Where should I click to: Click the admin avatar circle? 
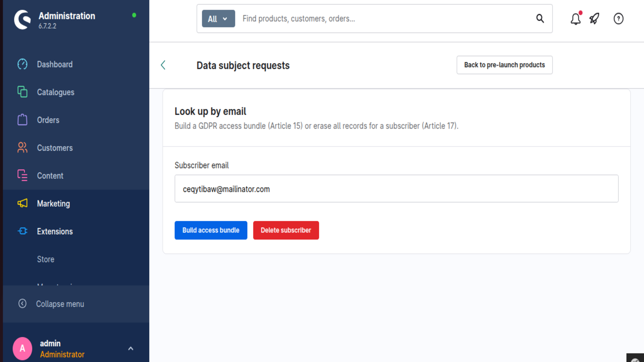tap(22, 348)
